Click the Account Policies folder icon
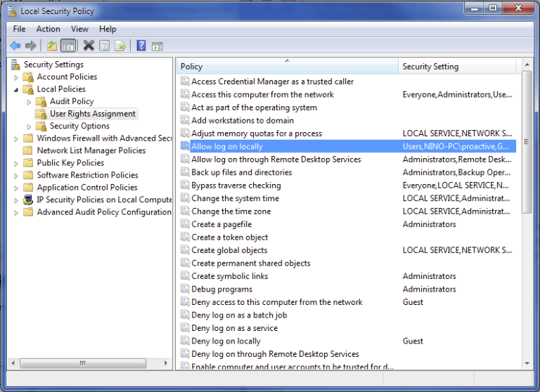Viewport: 540px width, 392px height. (x=28, y=77)
